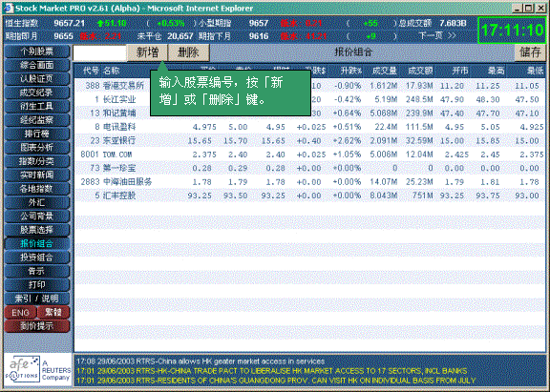The width and height of the screenshot is (550, 392).
Task: Save portfolio with the 储存 button
Action: [530, 52]
